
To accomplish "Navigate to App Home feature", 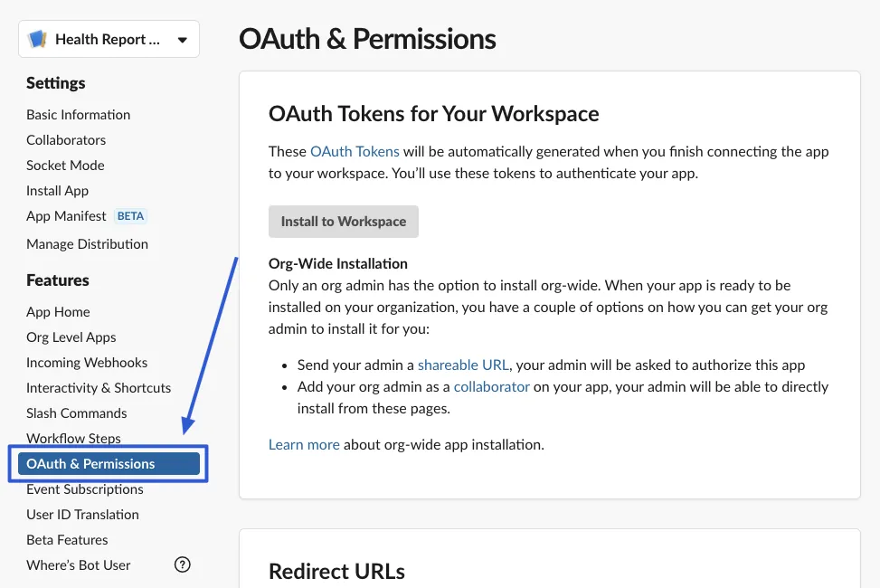I will [58, 312].
